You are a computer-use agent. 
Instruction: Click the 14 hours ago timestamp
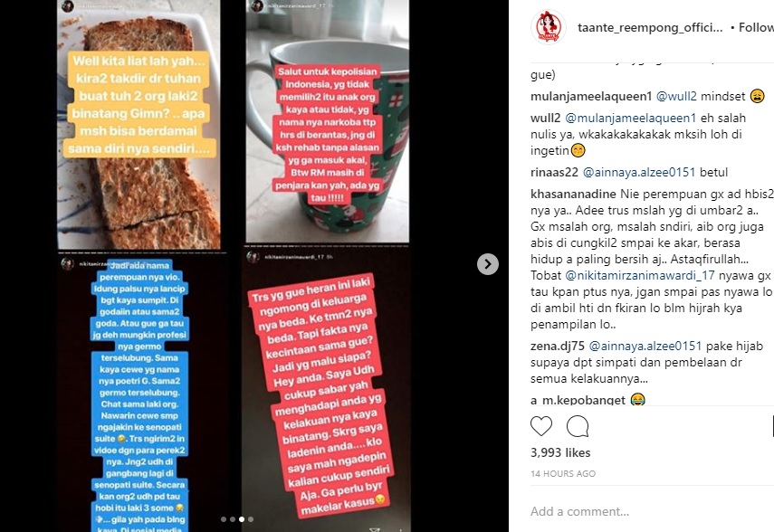pos(563,474)
